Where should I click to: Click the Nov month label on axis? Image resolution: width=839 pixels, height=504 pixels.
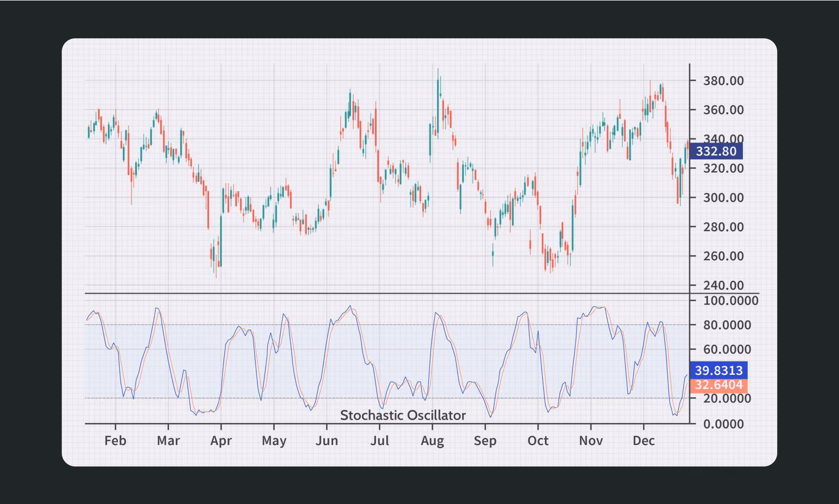tap(591, 441)
